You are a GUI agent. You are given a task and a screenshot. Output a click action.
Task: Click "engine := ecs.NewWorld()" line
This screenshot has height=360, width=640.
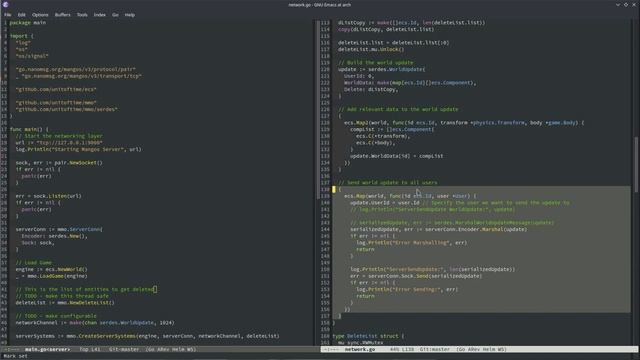(51, 269)
